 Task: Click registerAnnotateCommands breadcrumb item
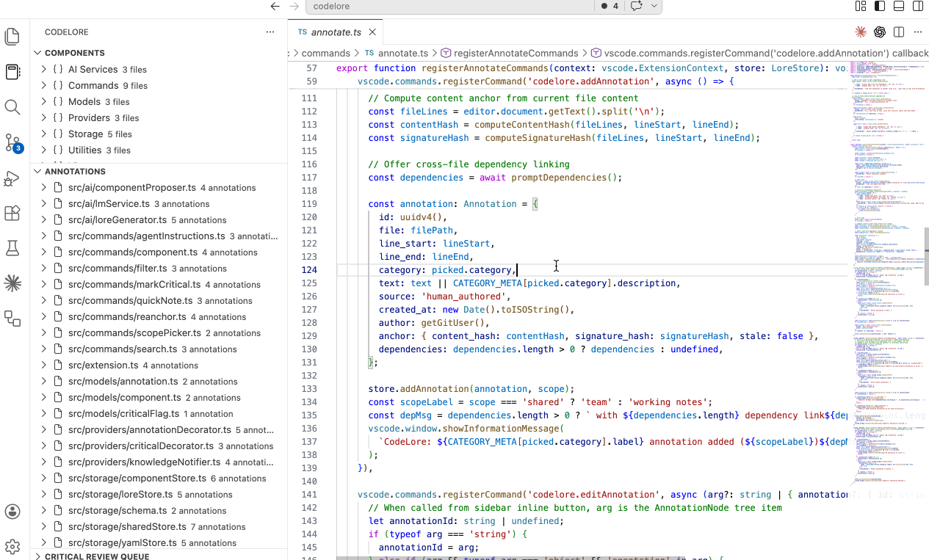click(516, 53)
